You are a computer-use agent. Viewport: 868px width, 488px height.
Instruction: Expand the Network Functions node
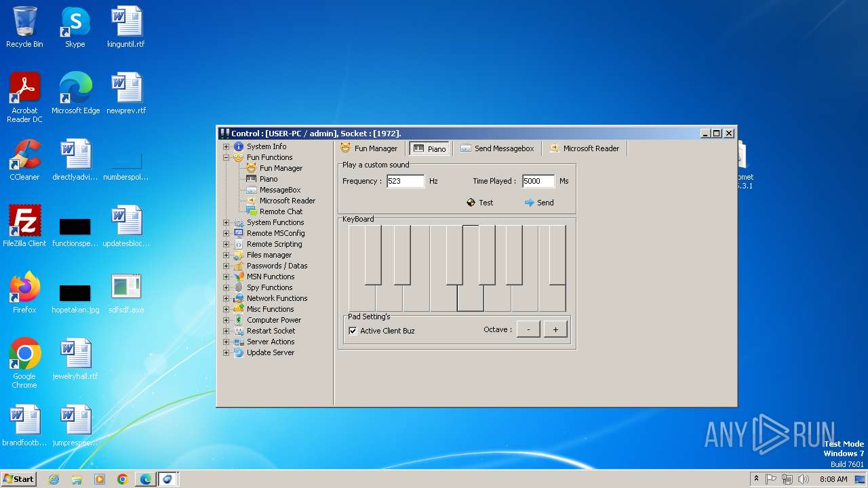pyautogui.click(x=226, y=298)
